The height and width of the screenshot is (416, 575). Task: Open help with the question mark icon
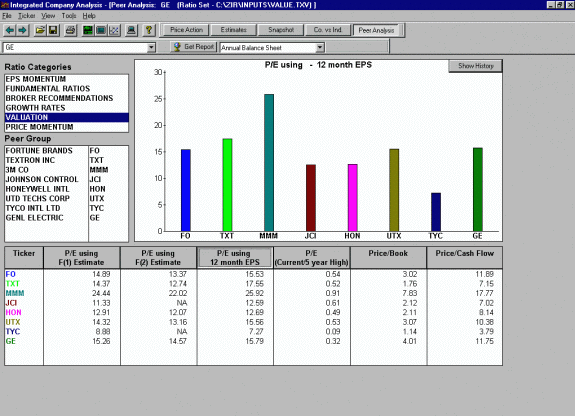point(149,30)
